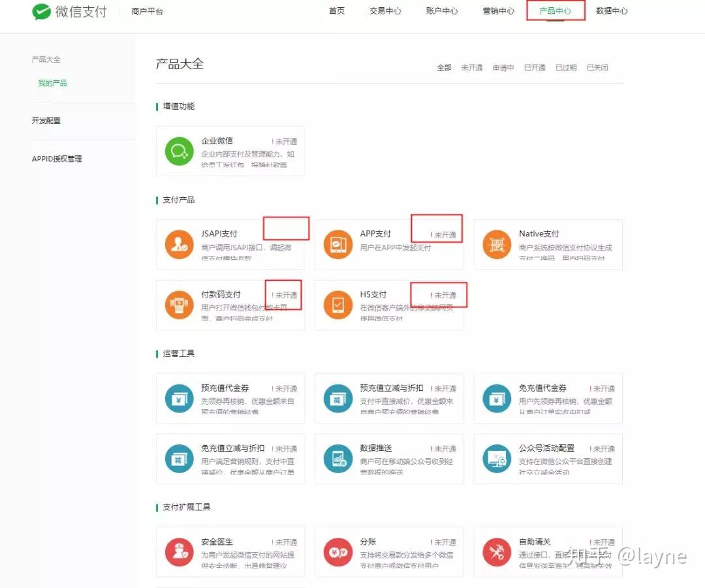This screenshot has height=588, width=705.
Task: Open the Native支付 QR code icon
Action: tap(497, 245)
